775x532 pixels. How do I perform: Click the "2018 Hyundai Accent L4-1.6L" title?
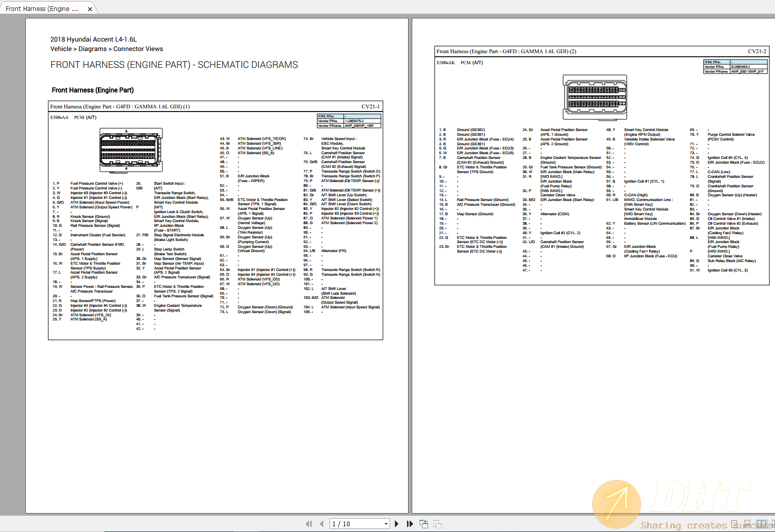click(94, 39)
